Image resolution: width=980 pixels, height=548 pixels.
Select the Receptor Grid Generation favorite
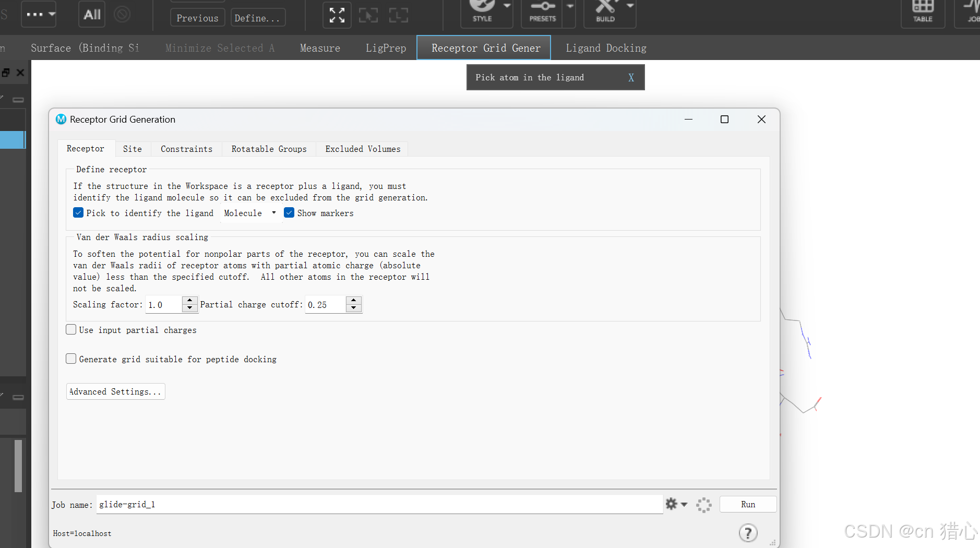[484, 48]
